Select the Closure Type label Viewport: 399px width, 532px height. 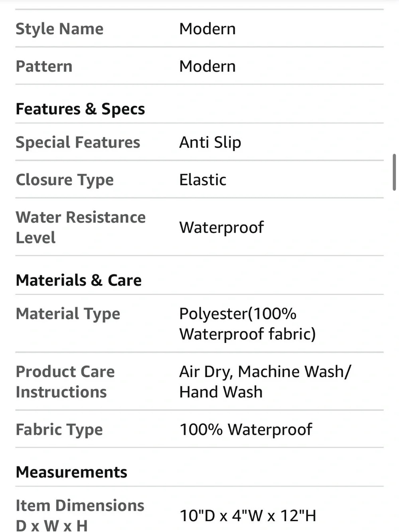[x=65, y=180]
